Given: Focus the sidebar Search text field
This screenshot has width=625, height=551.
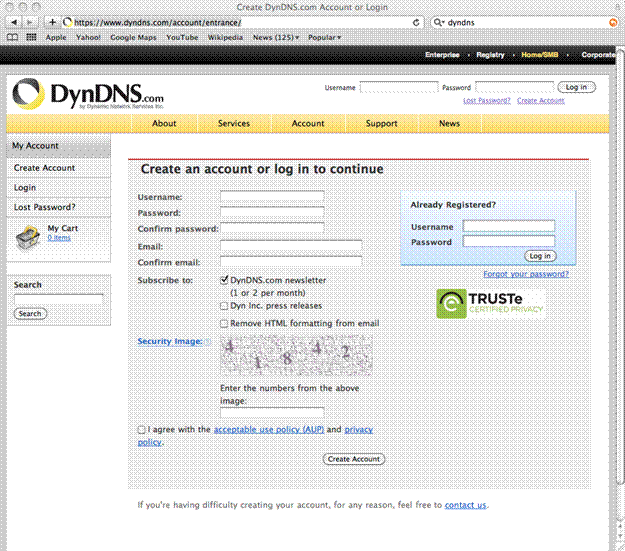Looking at the screenshot, I should (58, 299).
